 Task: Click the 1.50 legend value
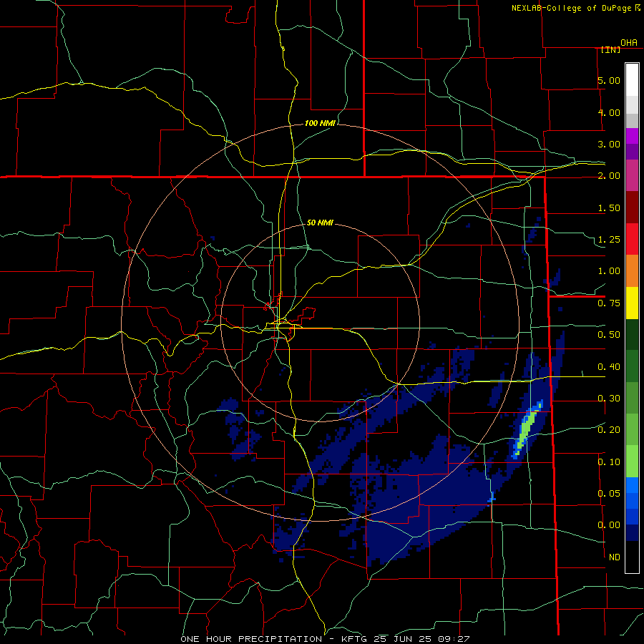(x=609, y=208)
